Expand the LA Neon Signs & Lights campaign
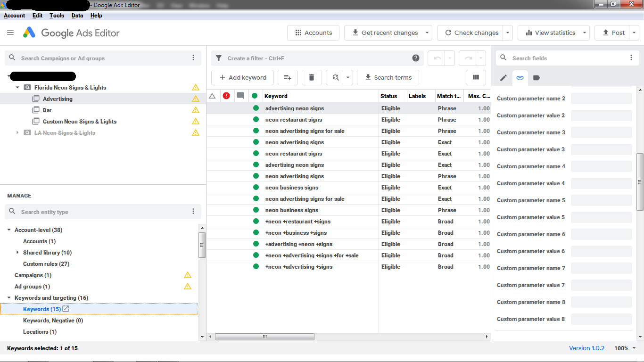644x362 pixels. tap(17, 132)
